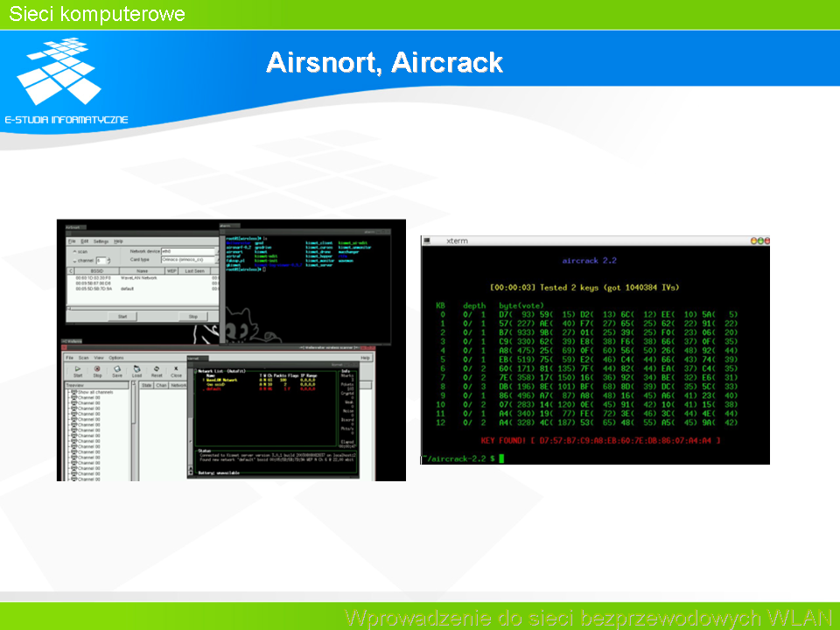Click the Start button in AirSnort
Screen dimensions: 840x630
pyautogui.click(x=122, y=317)
